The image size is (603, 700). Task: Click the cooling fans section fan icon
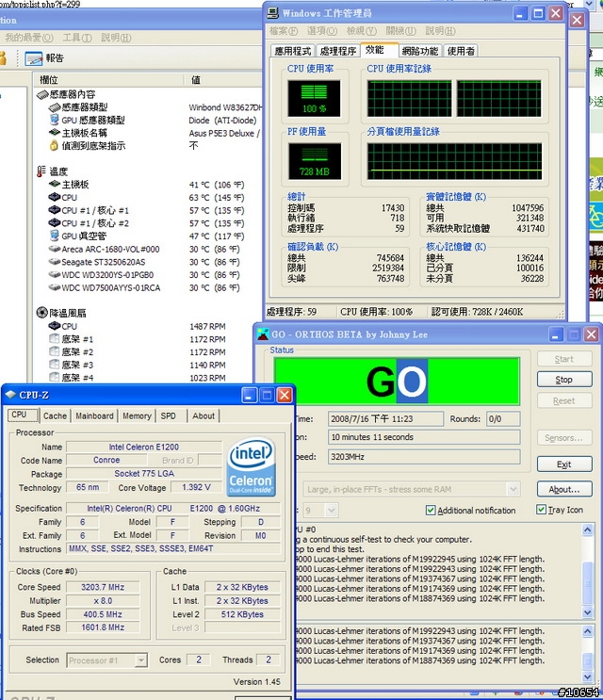42,313
